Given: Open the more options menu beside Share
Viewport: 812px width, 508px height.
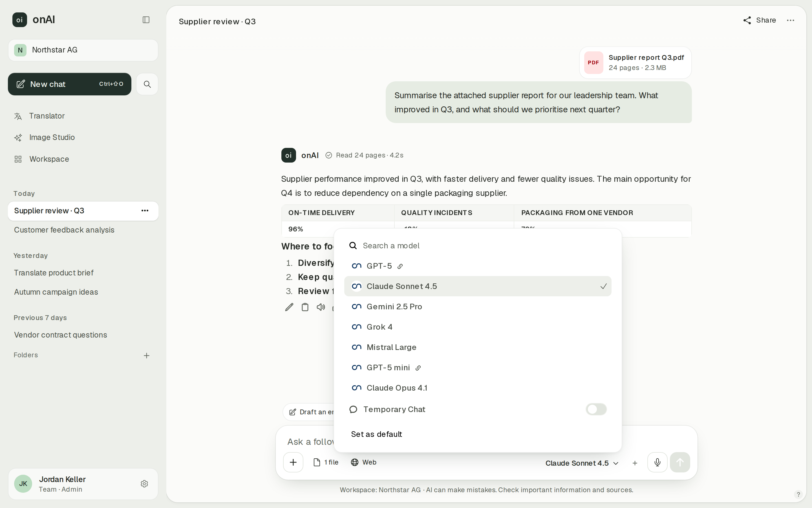Looking at the screenshot, I should (x=791, y=20).
